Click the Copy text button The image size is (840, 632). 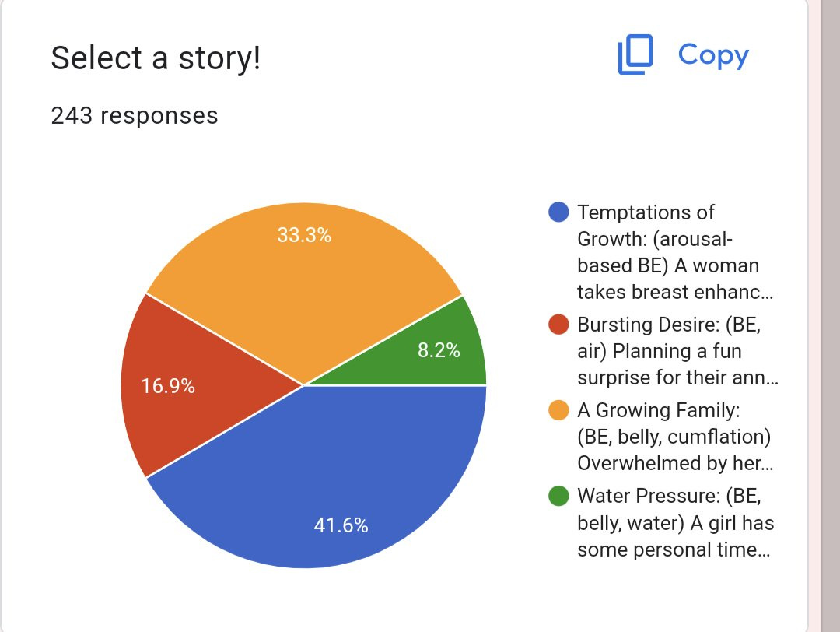point(713,55)
